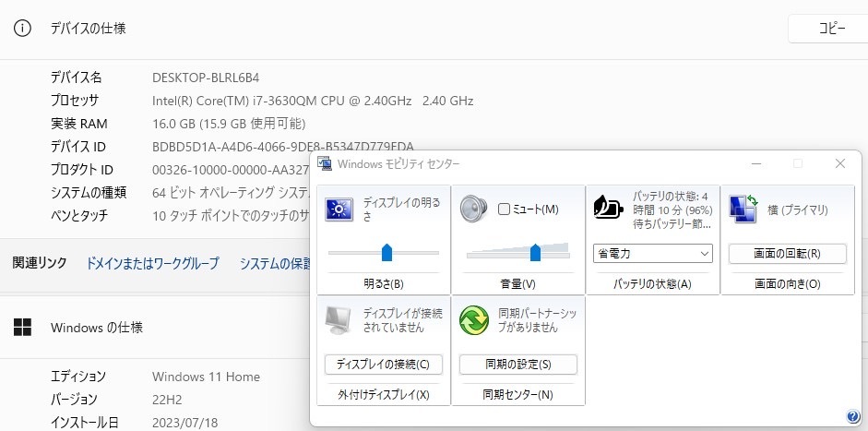This screenshot has width=868, height=431.
Task: Click the display brightness slider
Action: click(x=383, y=253)
